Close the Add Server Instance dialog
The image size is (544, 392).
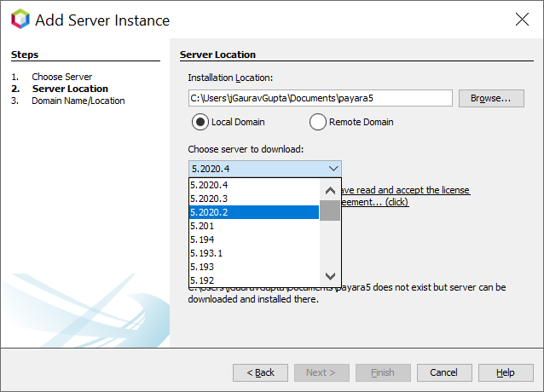(x=522, y=20)
